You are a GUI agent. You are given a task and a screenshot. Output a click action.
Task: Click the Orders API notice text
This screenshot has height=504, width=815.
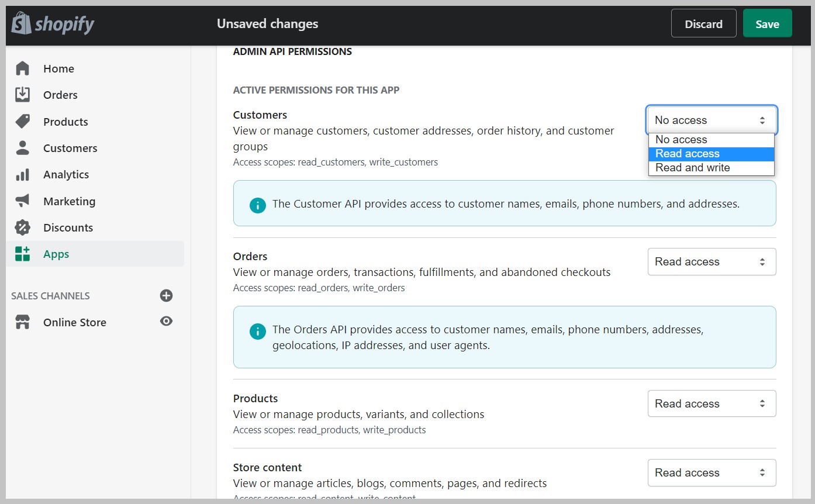(x=488, y=337)
